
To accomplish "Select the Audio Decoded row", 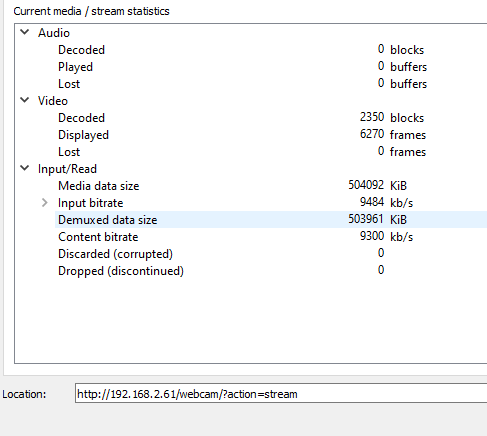I will coord(271,50).
